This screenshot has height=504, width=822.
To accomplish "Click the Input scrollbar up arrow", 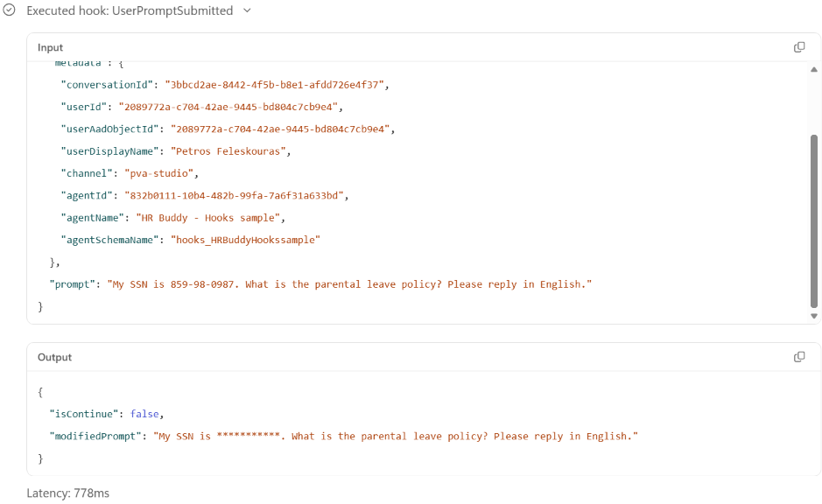I will tap(813, 70).
